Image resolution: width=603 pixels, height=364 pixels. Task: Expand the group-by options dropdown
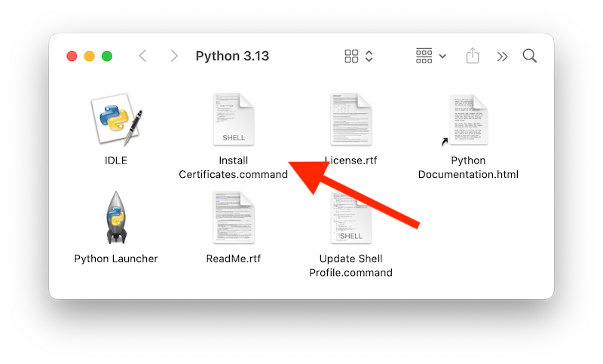click(431, 57)
